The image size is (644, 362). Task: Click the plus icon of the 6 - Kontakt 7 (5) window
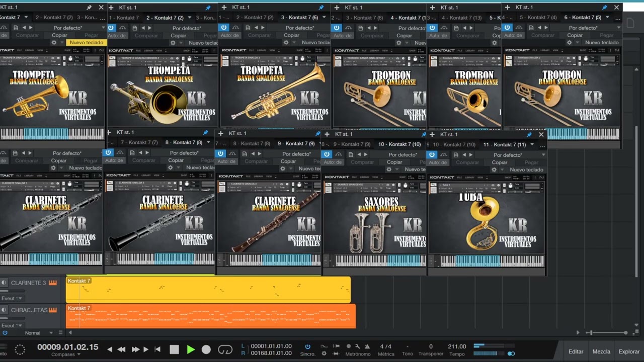507,8
